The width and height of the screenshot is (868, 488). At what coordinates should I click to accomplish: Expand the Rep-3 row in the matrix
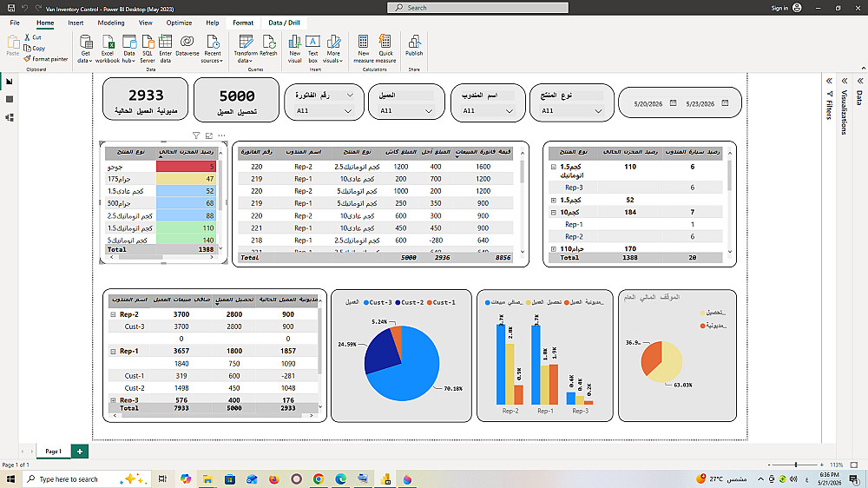point(113,400)
